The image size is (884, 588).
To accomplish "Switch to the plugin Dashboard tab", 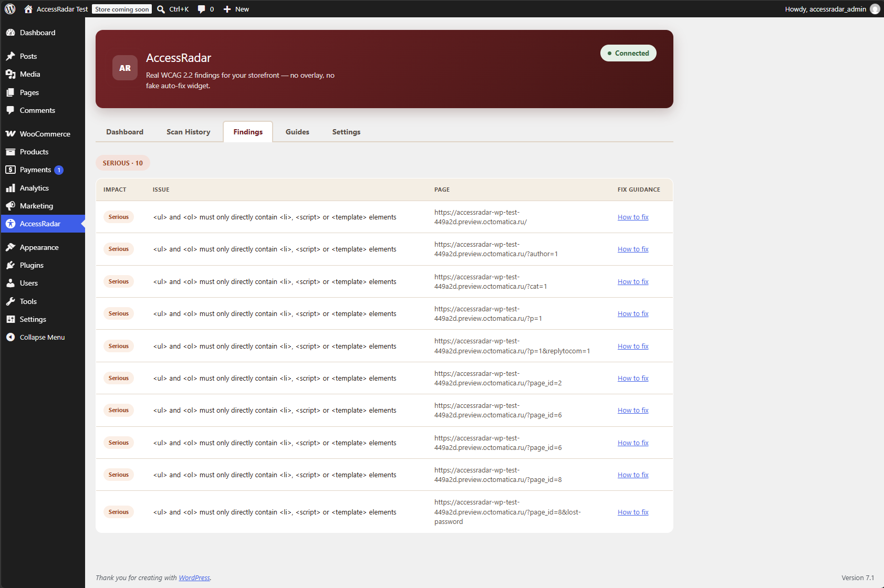I will [124, 132].
